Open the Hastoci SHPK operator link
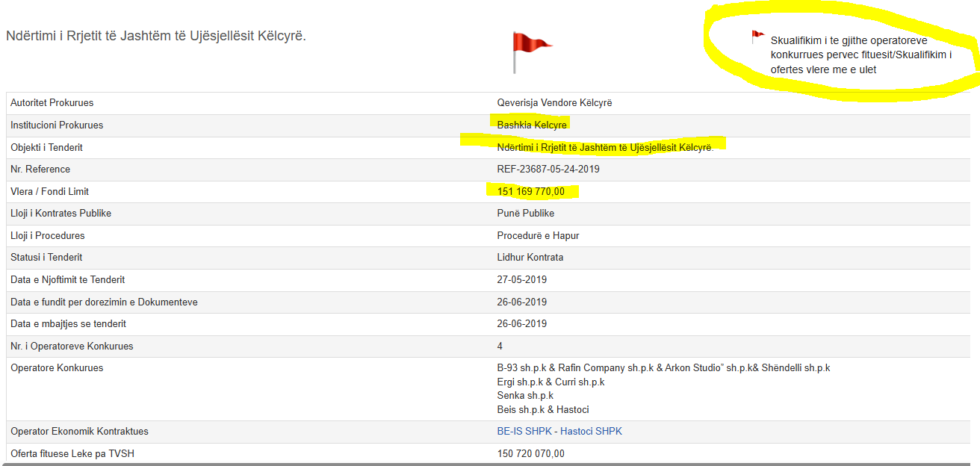 click(x=591, y=432)
